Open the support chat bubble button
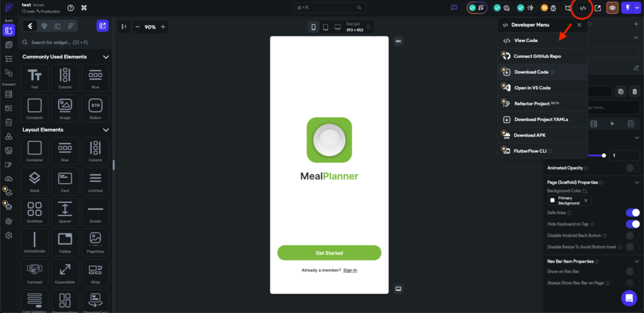 point(628,297)
